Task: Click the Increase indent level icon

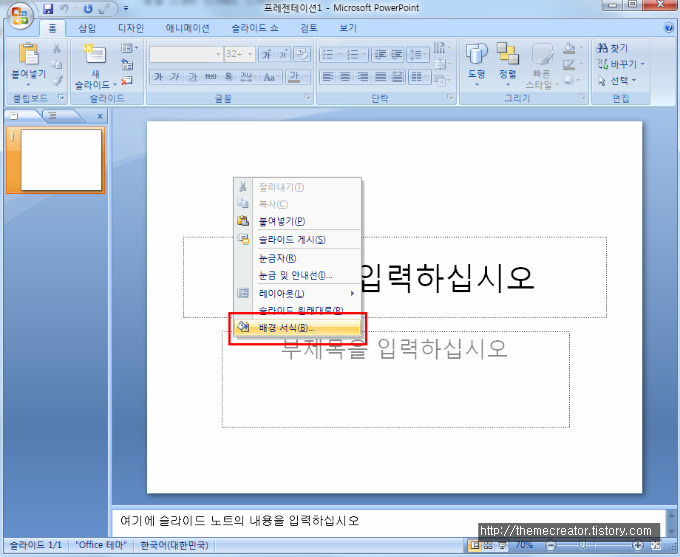Action: tap(397, 54)
